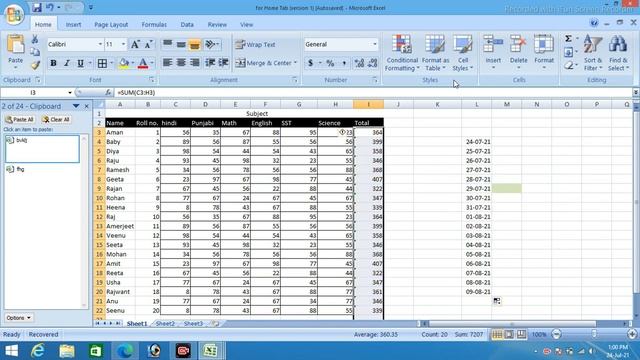Decrease indent
640x360 pixels.
(210, 63)
